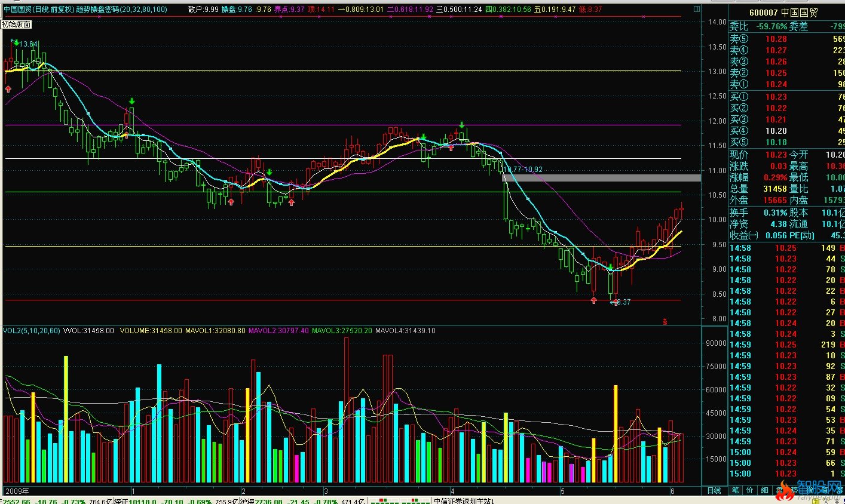Click the green sell arrow near 12.25 peak

click(x=131, y=101)
